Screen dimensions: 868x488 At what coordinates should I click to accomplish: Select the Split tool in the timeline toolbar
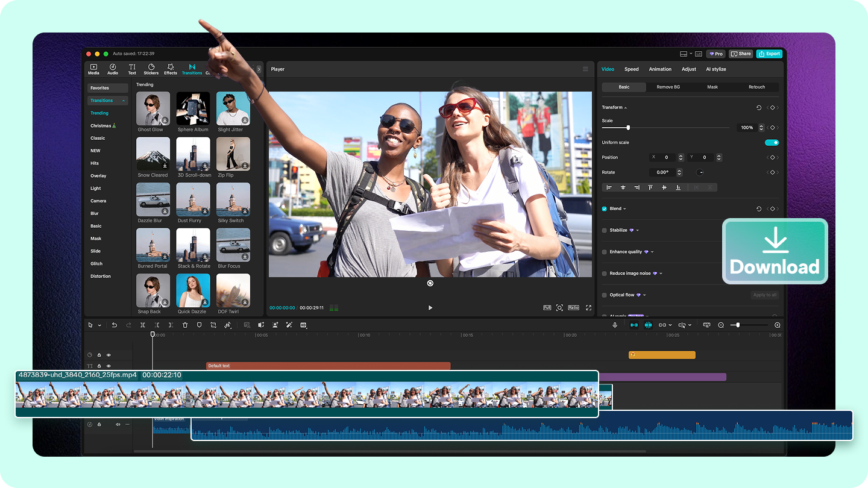coord(142,325)
